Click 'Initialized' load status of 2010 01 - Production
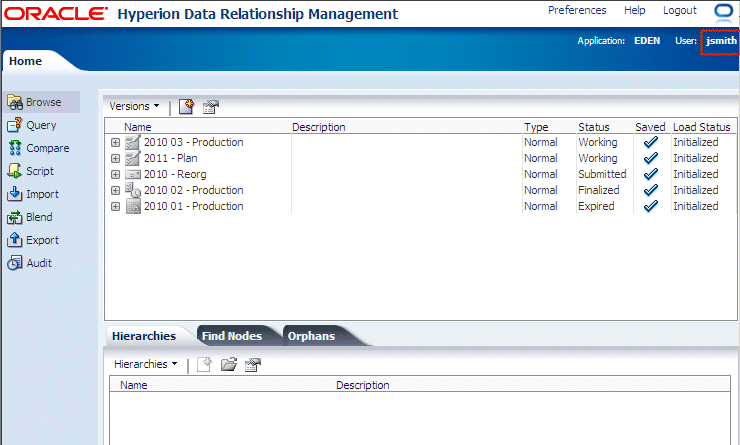 pyautogui.click(x=696, y=206)
